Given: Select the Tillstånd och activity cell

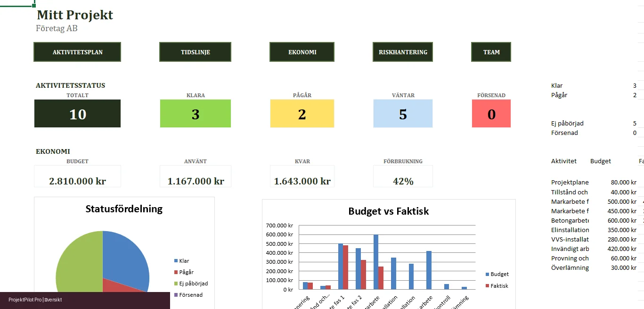Looking at the screenshot, I should (x=570, y=192).
